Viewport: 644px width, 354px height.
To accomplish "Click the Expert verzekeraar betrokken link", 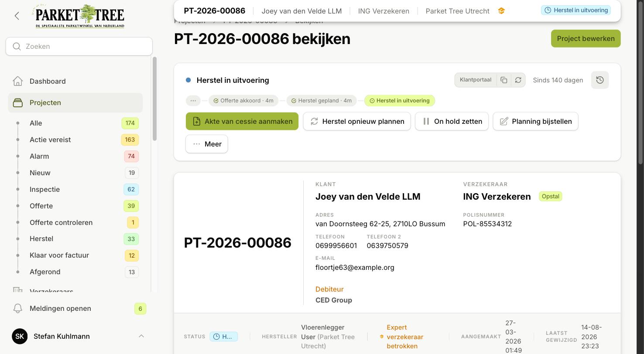I will pyautogui.click(x=405, y=337).
